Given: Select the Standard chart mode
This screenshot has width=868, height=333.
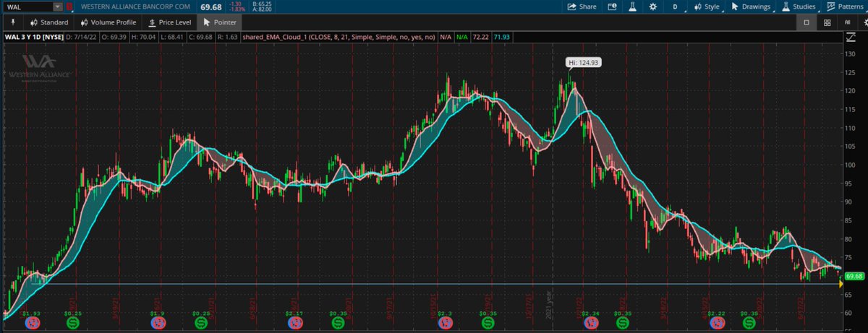Looking at the screenshot, I should click(48, 22).
